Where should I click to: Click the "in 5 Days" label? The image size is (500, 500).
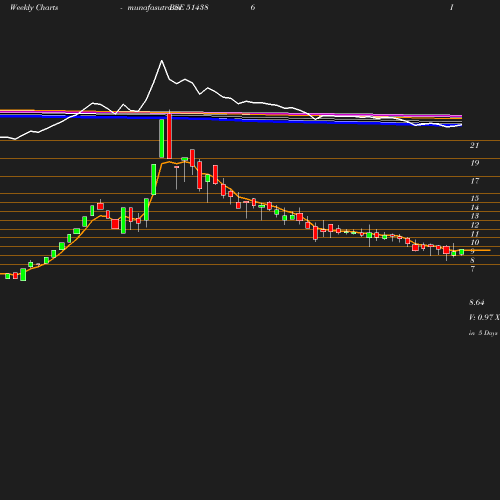(x=483, y=333)
